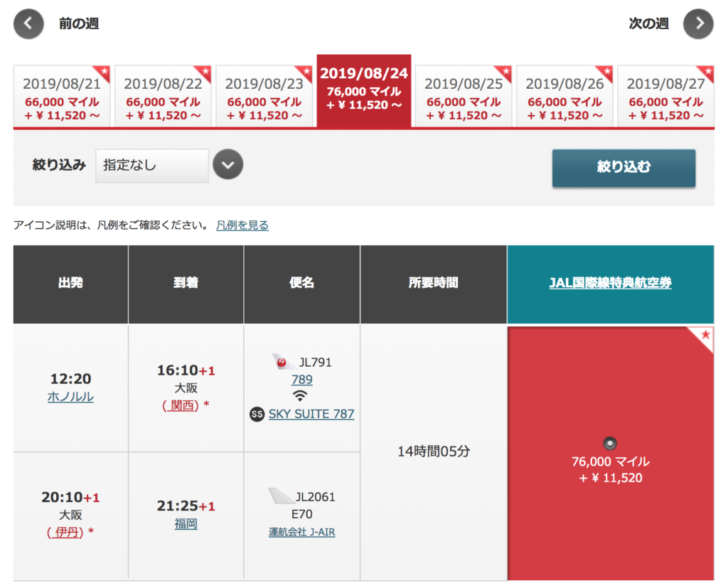728x588 pixels.
Task: Go to next week with right arrow
Action: pyautogui.click(x=698, y=23)
